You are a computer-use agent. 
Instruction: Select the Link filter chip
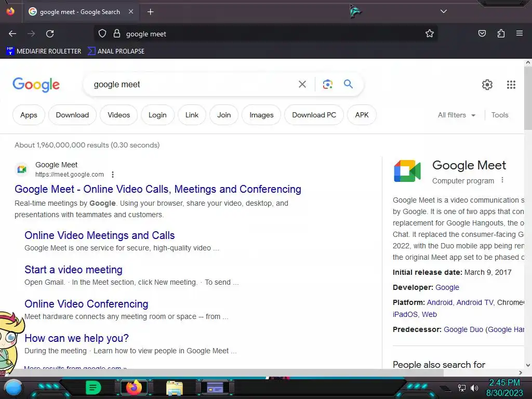pos(192,115)
